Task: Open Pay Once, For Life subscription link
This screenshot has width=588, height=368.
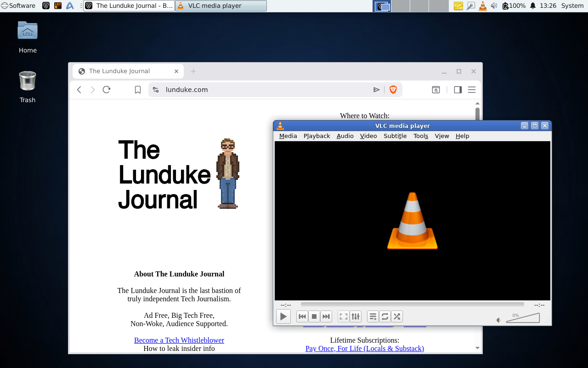Action: pyautogui.click(x=365, y=349)
